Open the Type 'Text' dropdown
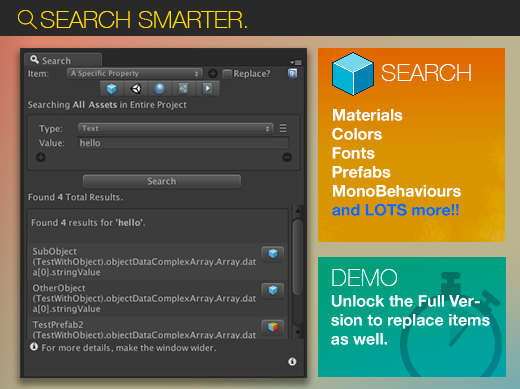Viewport: 520px width, 389px height. pos(176,128)
